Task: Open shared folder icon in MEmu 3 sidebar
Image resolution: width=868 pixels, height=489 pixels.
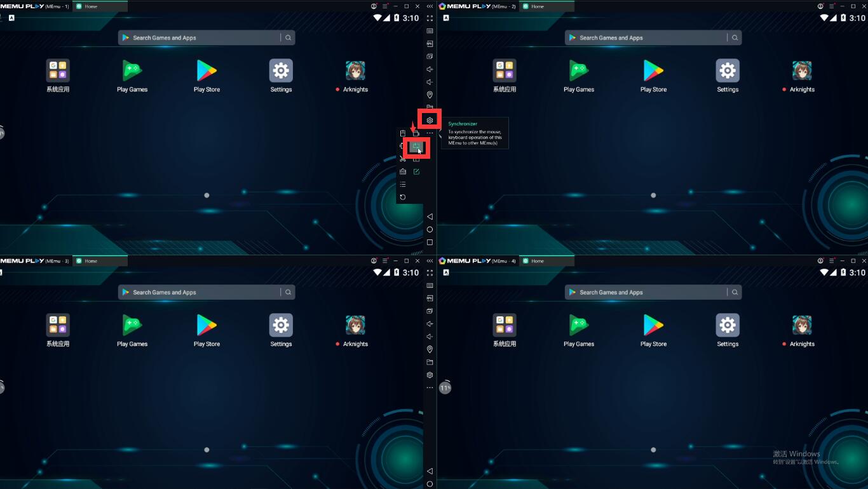Action: point(430,362)
